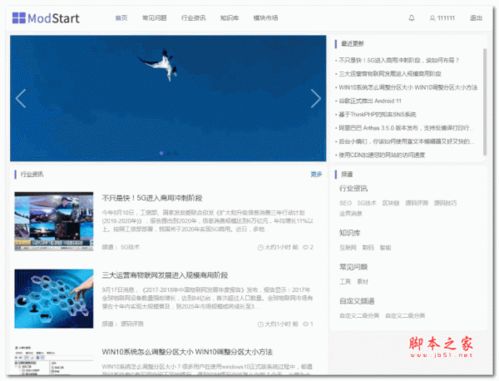Open the 自定义频道 channel heading
The width and height of the screenshot is (499, 381).
pyautogui.click(x=357, y=301)
